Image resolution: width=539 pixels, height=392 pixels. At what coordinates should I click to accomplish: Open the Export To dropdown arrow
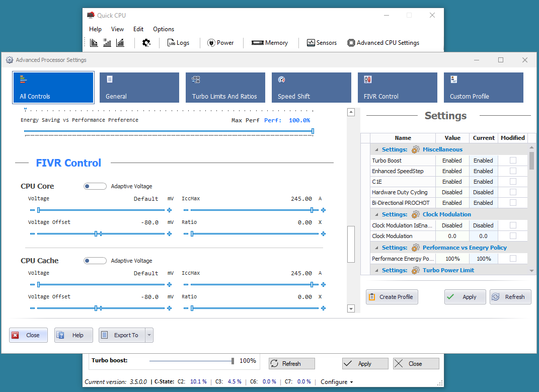[x=149, y=335]
